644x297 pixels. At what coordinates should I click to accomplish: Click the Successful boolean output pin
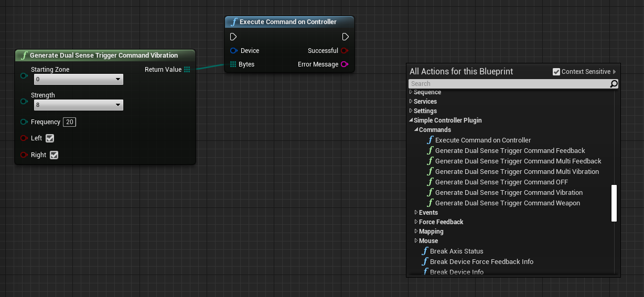(345, 51)
